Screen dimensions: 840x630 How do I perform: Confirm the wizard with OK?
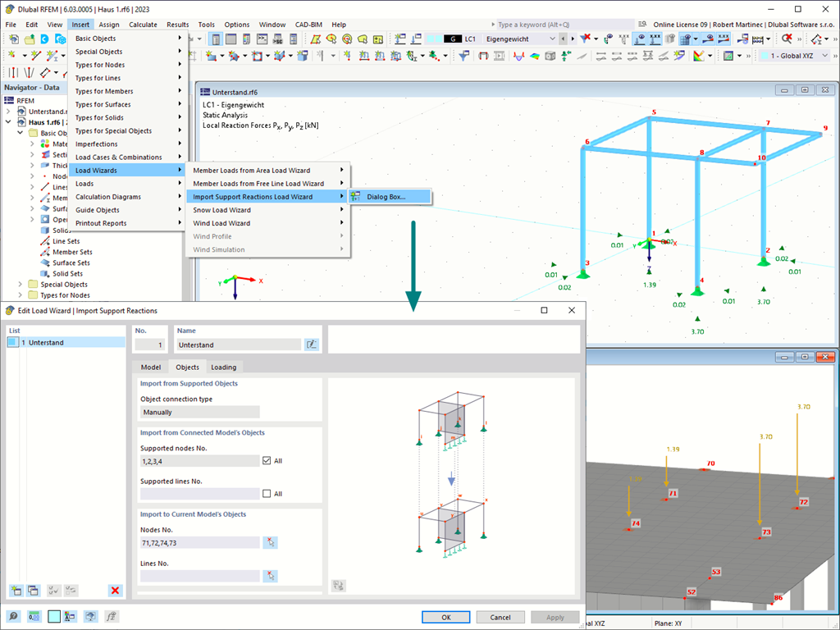tap(445, 616)
